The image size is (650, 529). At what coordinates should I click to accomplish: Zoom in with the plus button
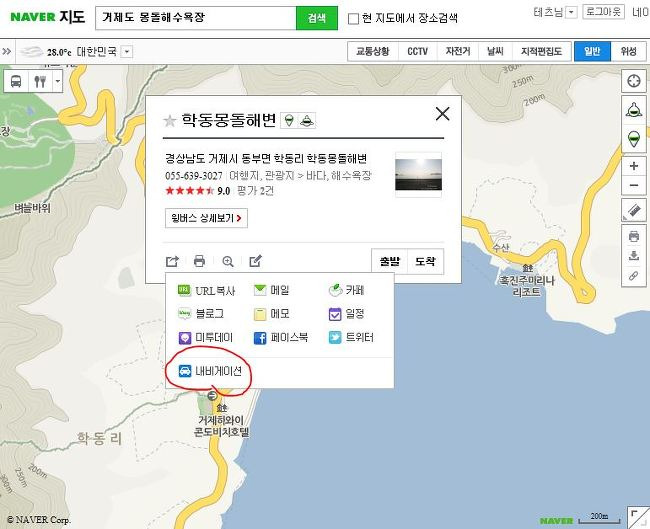634,166
